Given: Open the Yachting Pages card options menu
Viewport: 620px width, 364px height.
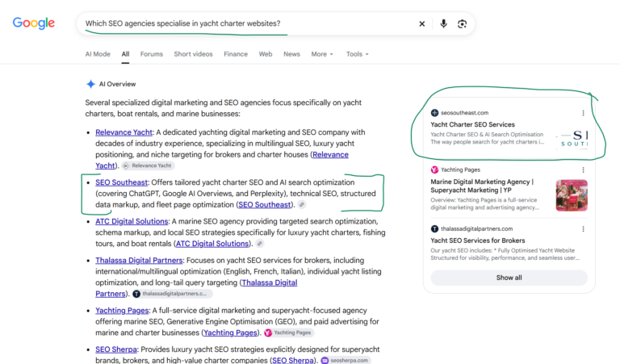Looking at the screenshot, I should click(583, 170).
